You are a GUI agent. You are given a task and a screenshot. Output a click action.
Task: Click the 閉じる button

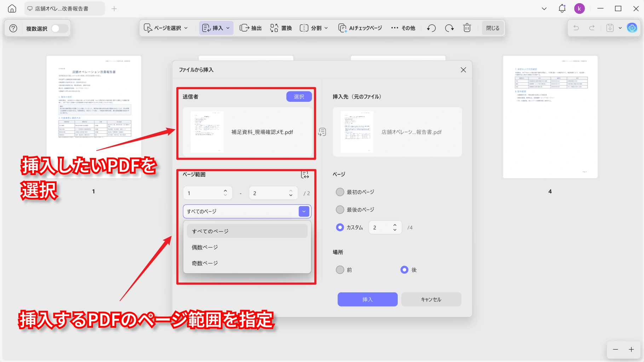click(x=493, y=28)
